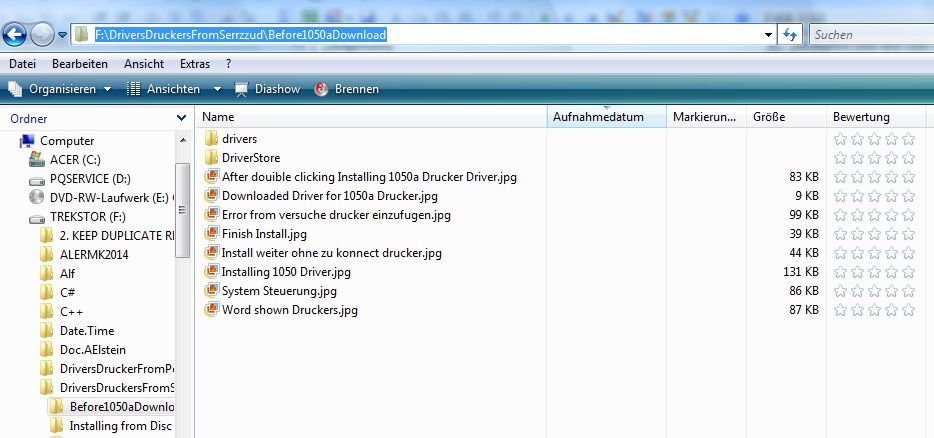This screenshot has height=438, width=934.
Task: Open the Extras menu
Action: pos(195,64)
